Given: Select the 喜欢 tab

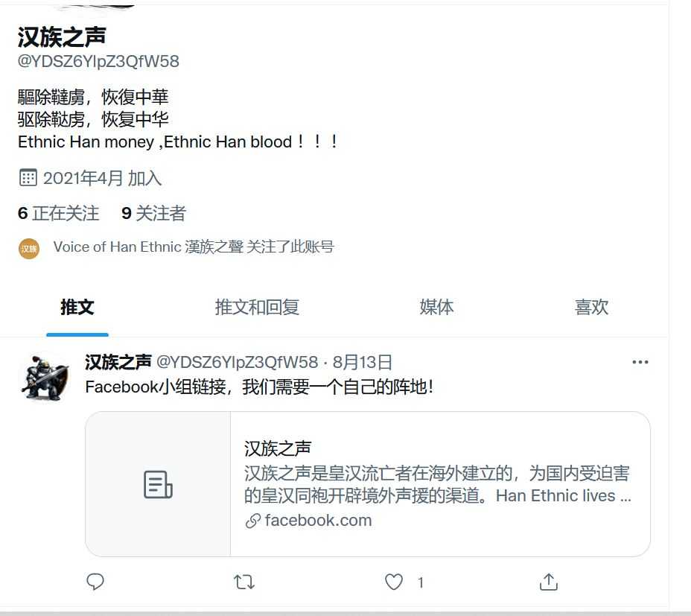Looking at the screenshot, I should (x=591, y=307).
